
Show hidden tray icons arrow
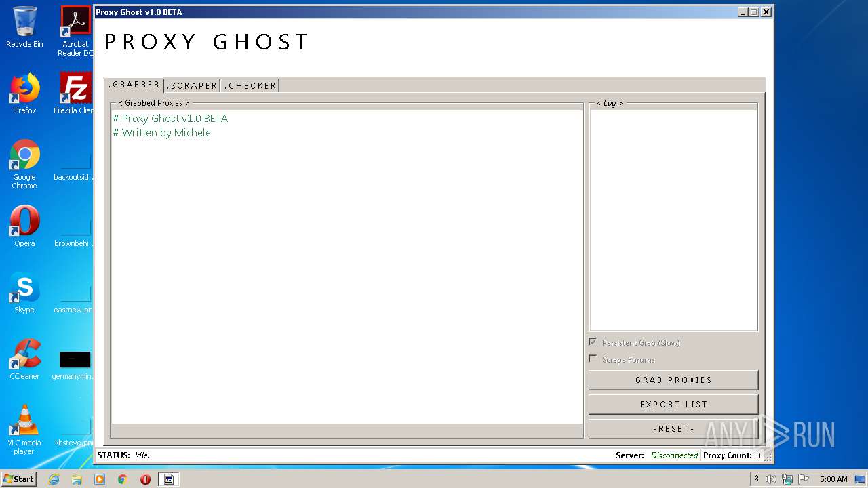757,479
